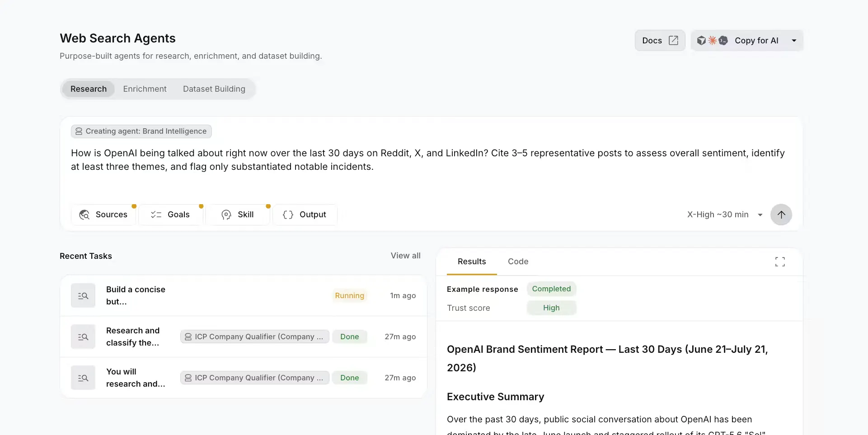Image resolution: width=868 pixels, height=435 pixels.
Task: Click ICP Company Qualifier chip in 'Research and classify' row
Action: [254, 337]
